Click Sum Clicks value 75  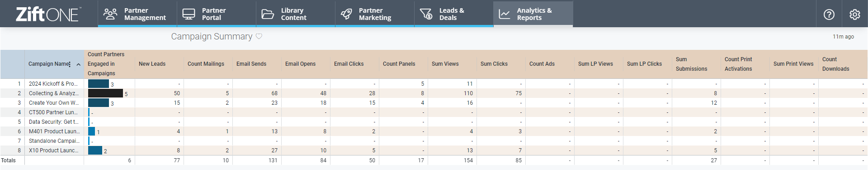coord(519,93)
